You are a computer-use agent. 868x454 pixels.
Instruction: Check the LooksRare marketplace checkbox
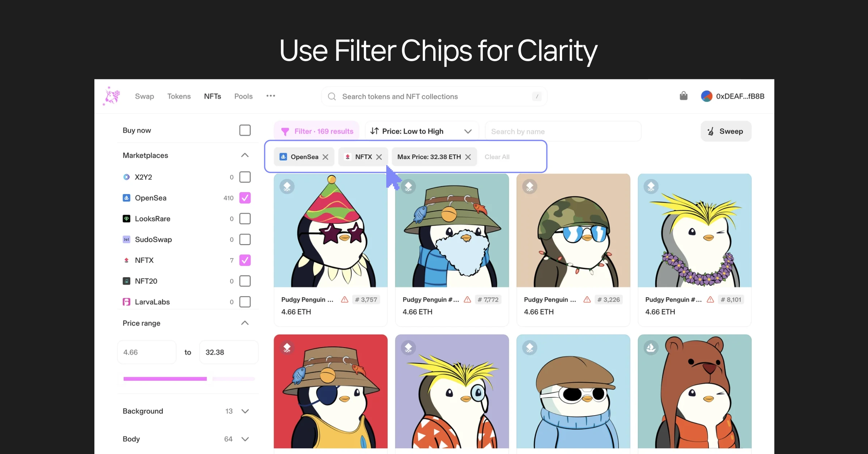coord(245,219)
